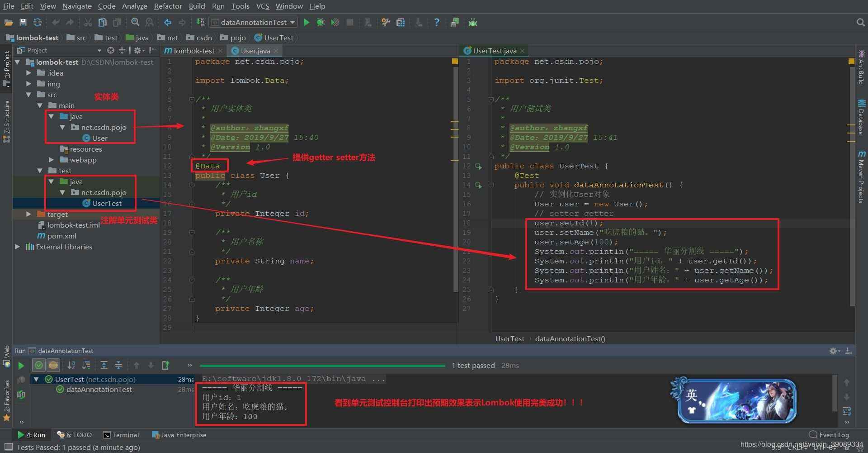The width and height of the screenshot is (868, 453).
Task: Open the VCS menu
Action: 263,6
